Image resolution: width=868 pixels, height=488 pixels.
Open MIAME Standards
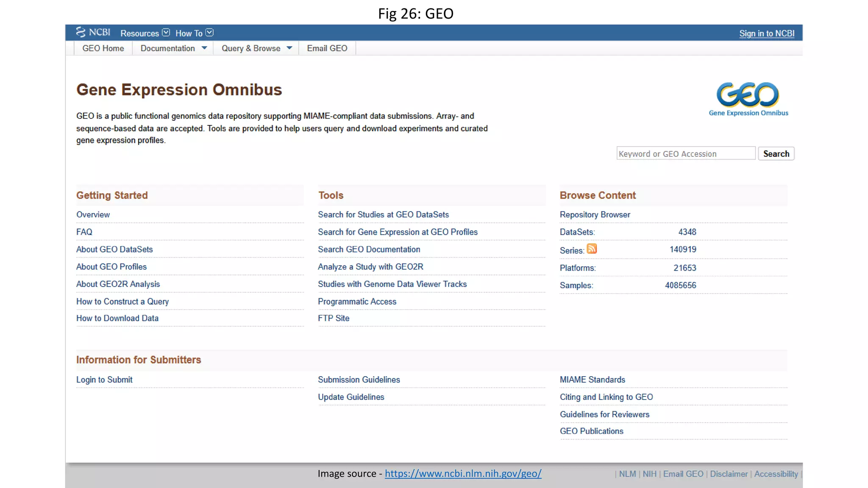click(593, 380)
